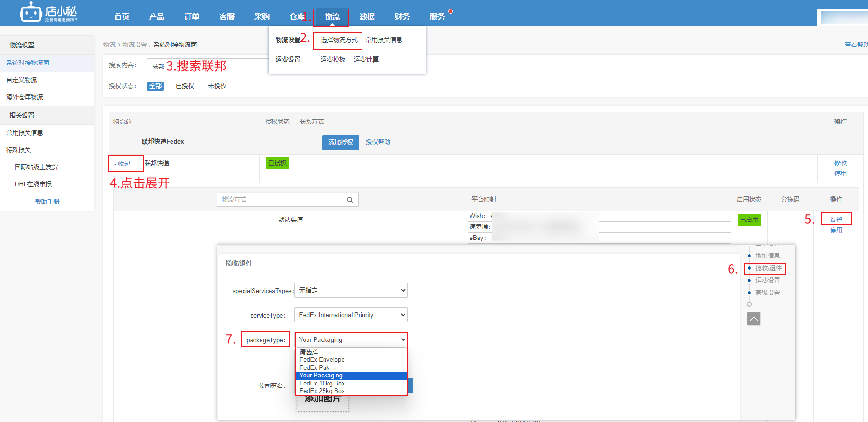Screen dimensions: 868x422
Task: Click 物流设置 in the breadcrumb
Action: tap(135, 45)
